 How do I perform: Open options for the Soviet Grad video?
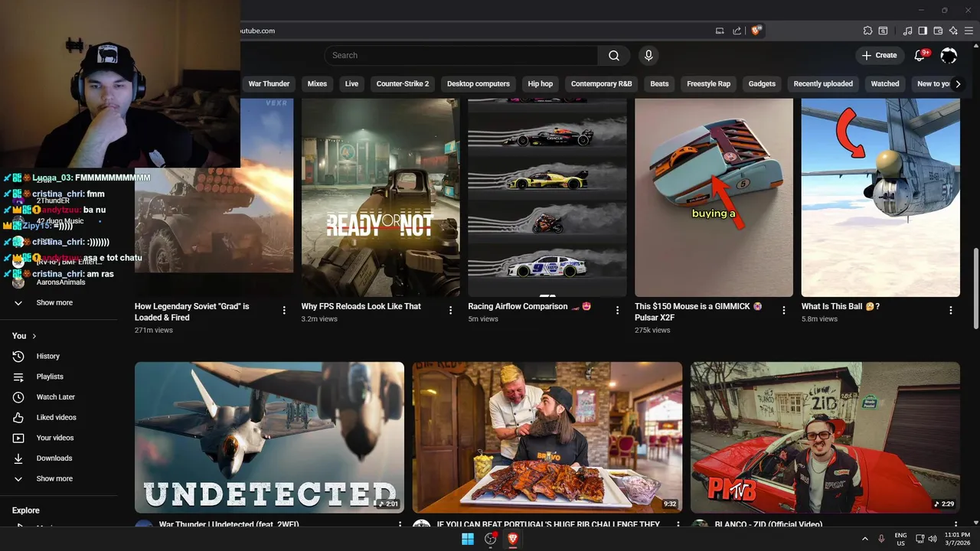pos(284,310)
